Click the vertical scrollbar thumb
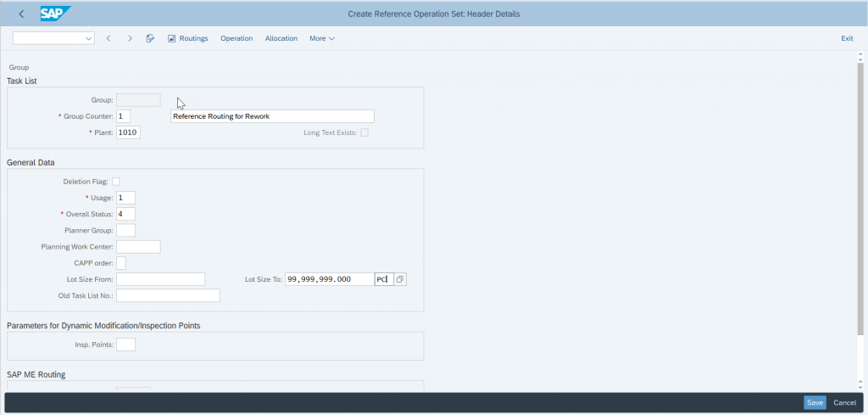Viewport: 868px width, 415px height. click(x=860, y=199)
